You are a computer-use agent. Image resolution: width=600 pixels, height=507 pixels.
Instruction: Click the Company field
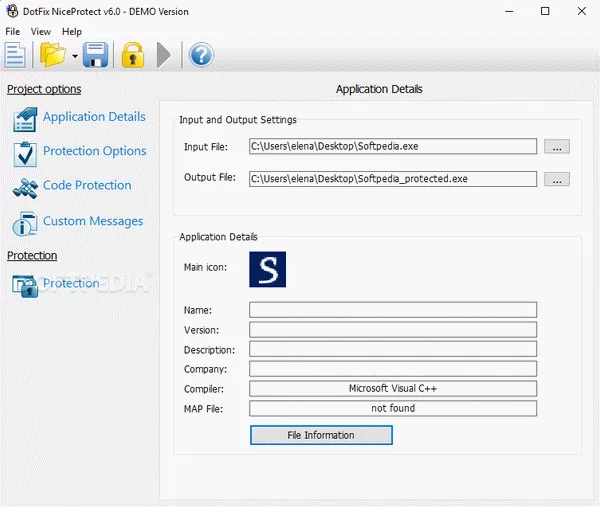point(393,368)
